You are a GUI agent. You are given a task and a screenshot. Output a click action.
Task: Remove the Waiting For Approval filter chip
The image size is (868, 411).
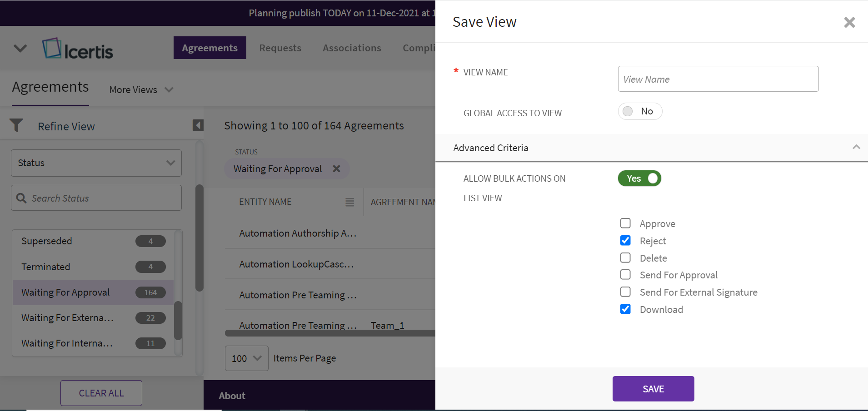click(x=336, y=169)
